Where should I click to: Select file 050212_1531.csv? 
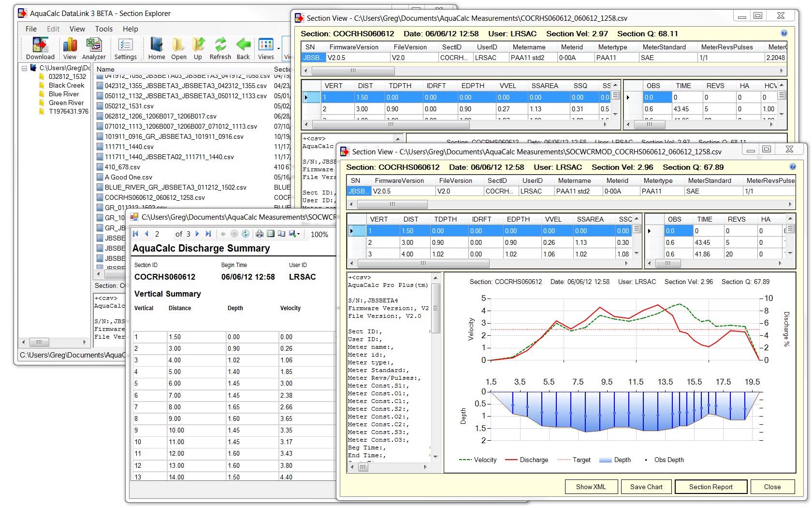[129, 106]
